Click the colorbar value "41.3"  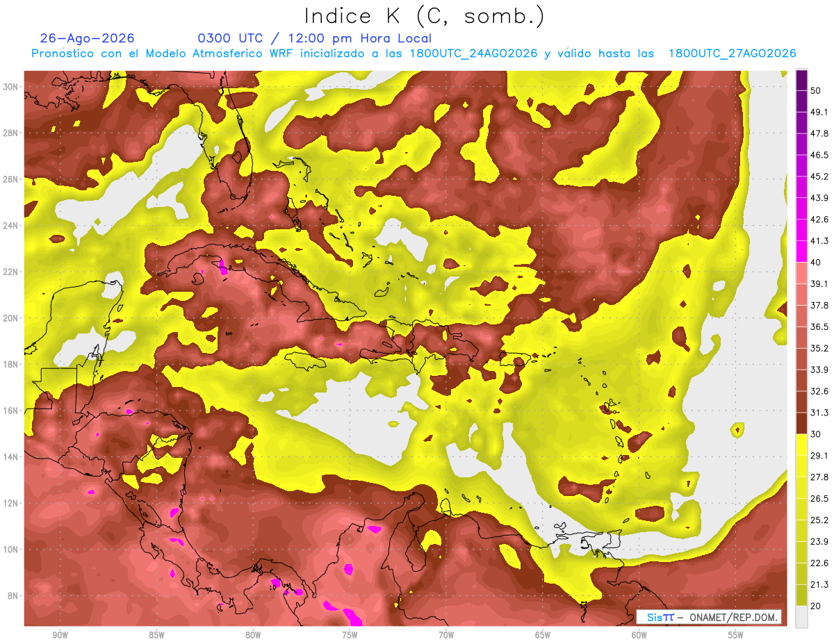[819, 241]
